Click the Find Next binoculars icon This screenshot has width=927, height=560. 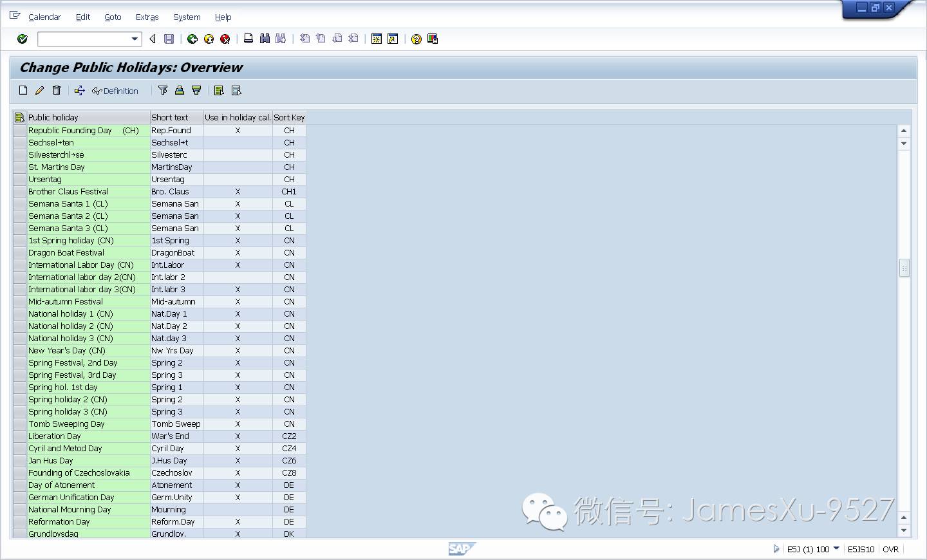281,39
